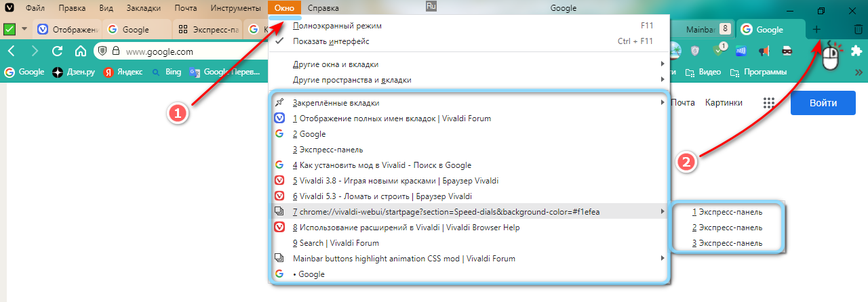Select the last • Google menu entry
Screen dimensions: 868x302
tap(469, 274)
